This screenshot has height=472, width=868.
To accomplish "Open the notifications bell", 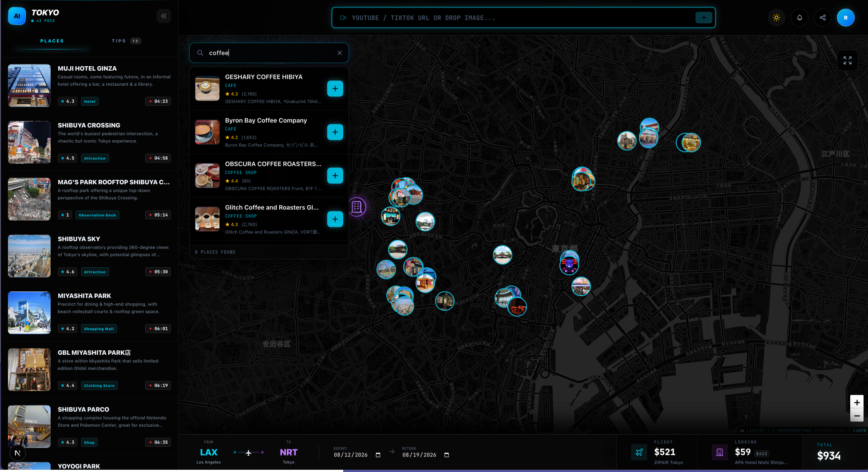I will click(800, 17).
